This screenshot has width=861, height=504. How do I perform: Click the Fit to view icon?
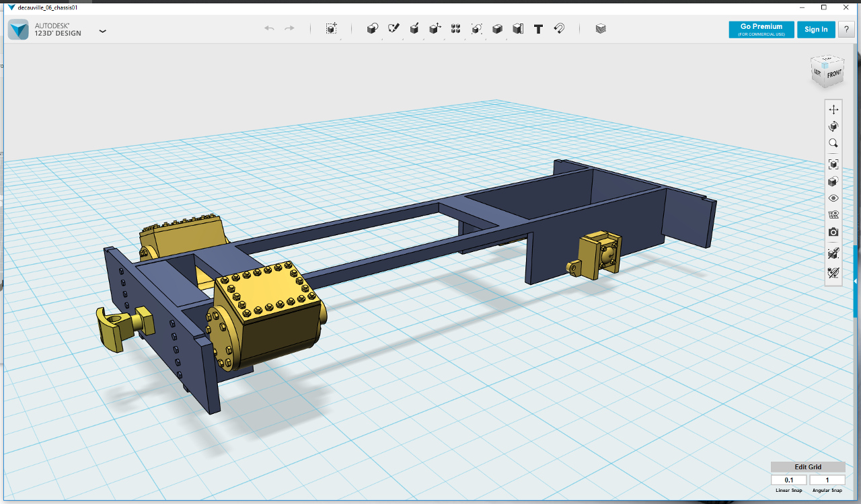click(x=833, y=164)
